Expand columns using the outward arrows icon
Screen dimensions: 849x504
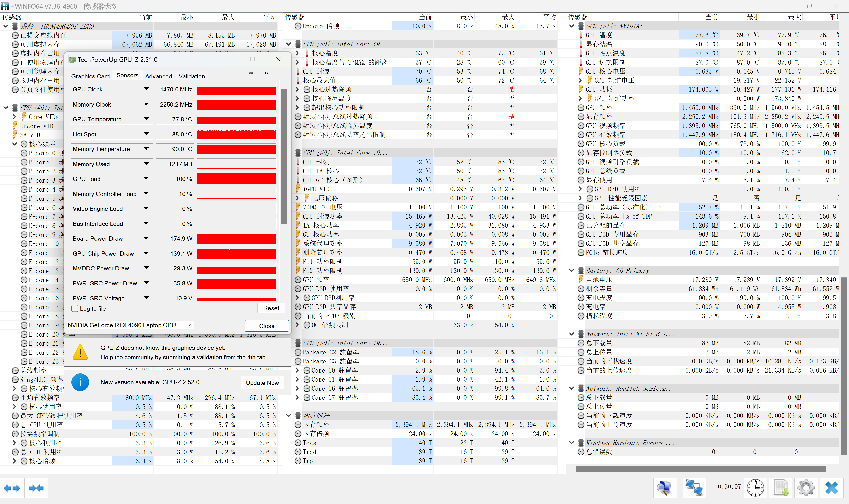tap(12, 488)
